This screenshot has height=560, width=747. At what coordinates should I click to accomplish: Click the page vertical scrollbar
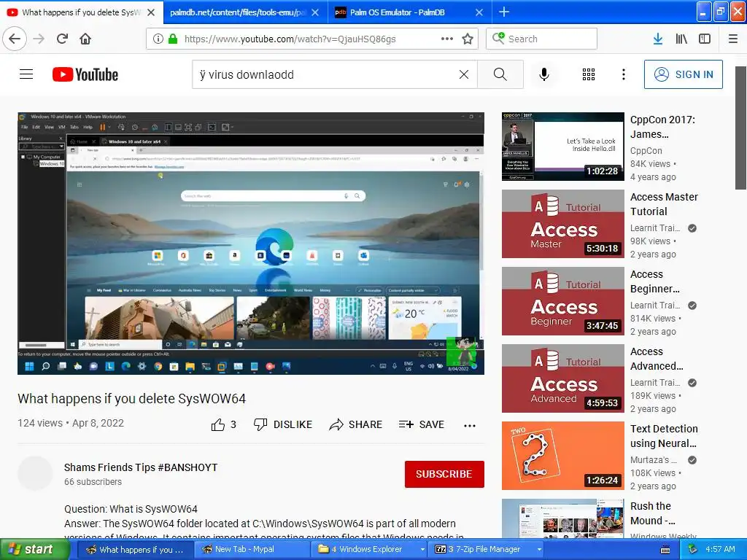741,128
